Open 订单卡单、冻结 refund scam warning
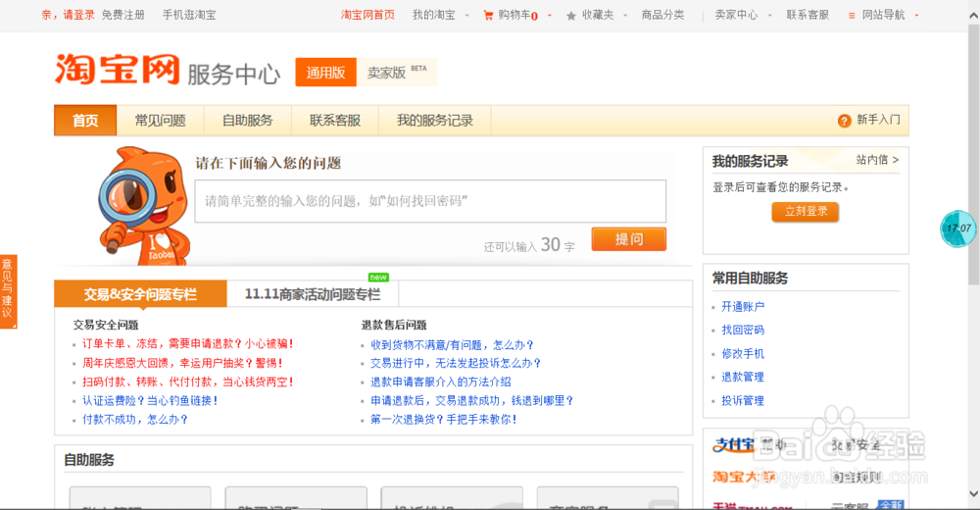Viewport: 980px width, 510px height. [188, 343]
